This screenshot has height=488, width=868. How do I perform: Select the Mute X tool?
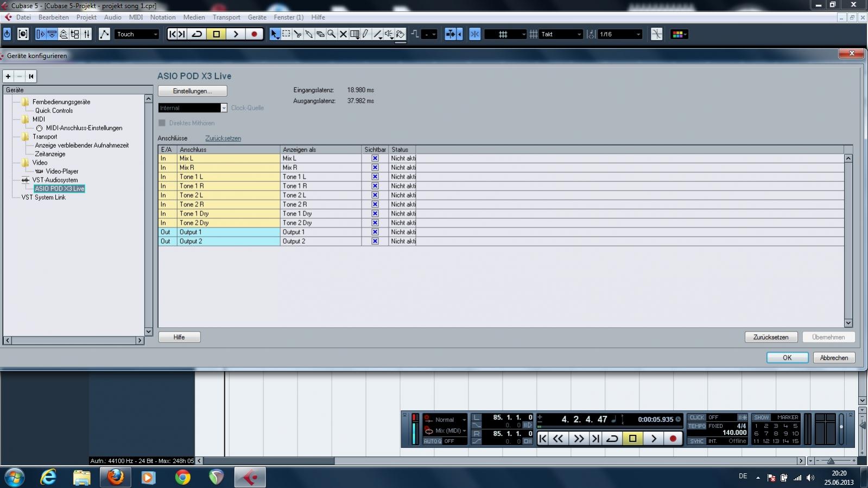point(343,34)
